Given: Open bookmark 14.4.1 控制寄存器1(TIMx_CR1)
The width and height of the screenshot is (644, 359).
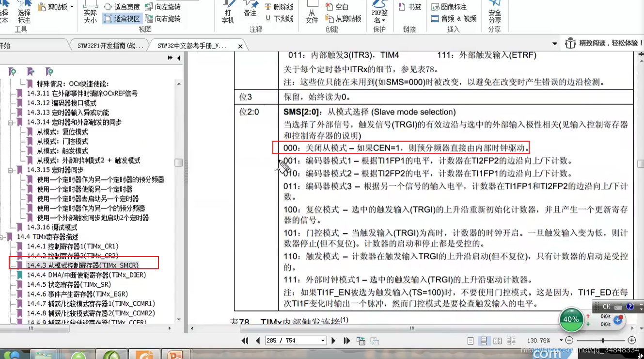Looking at the screenshot, I should pos(73,246).
